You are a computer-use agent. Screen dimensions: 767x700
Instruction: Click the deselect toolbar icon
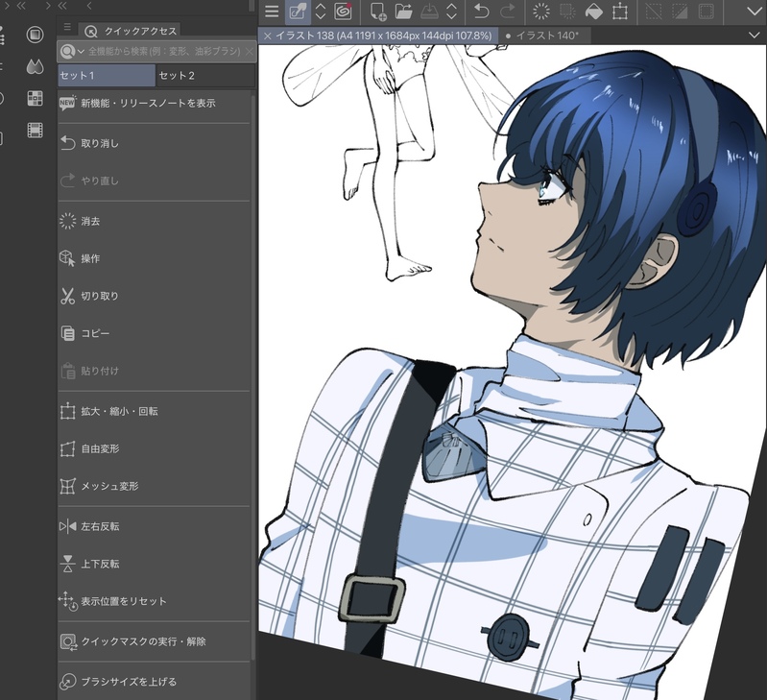click(x=654, y=12)
